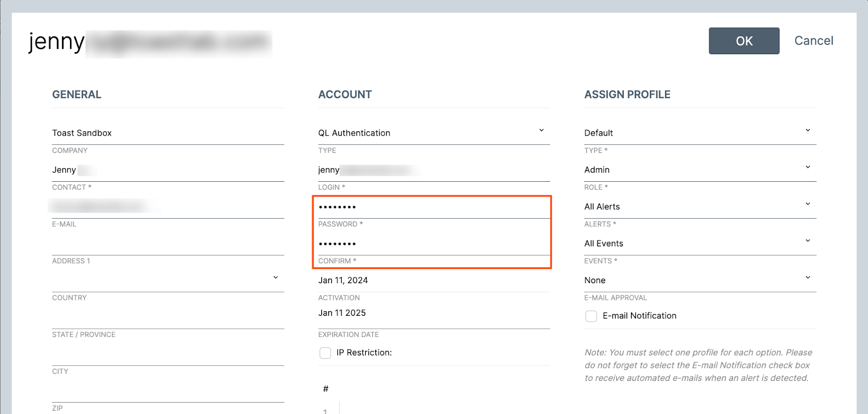Focus the Address 1 field

[168, 244]
